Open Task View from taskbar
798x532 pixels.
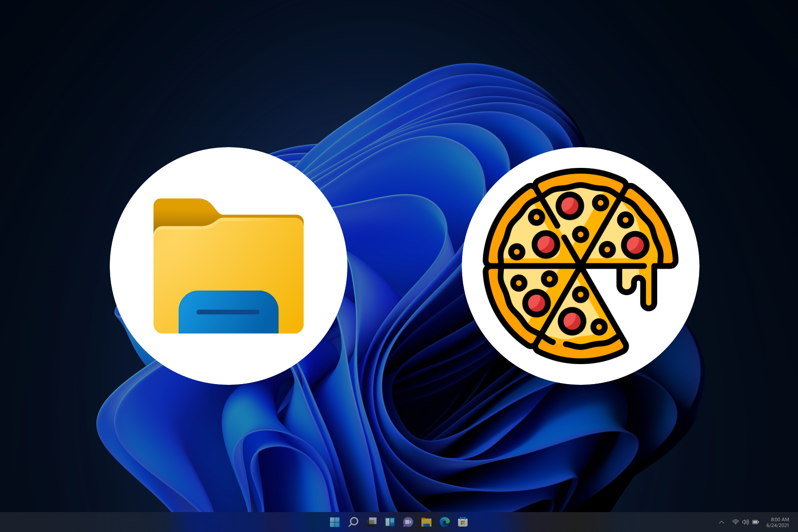click(372, 522)
